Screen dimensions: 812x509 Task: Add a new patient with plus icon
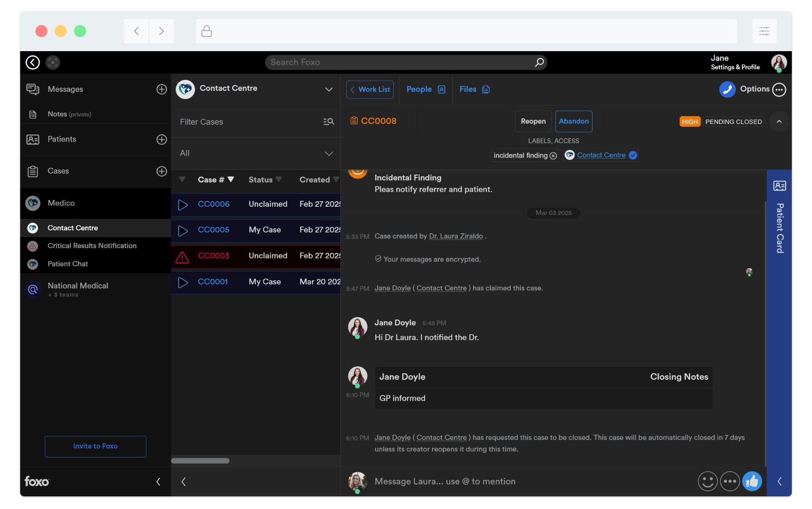coord(162,140)
